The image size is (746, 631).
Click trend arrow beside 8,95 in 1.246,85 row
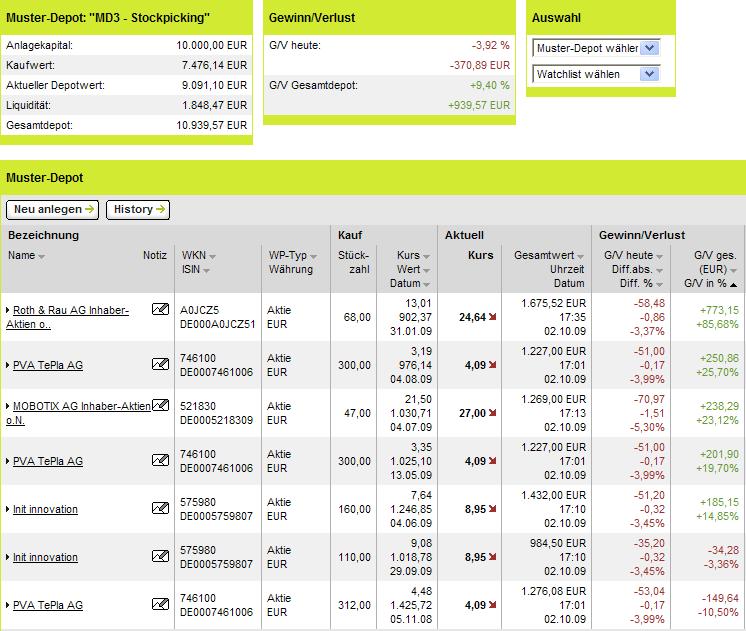point(492,509)
